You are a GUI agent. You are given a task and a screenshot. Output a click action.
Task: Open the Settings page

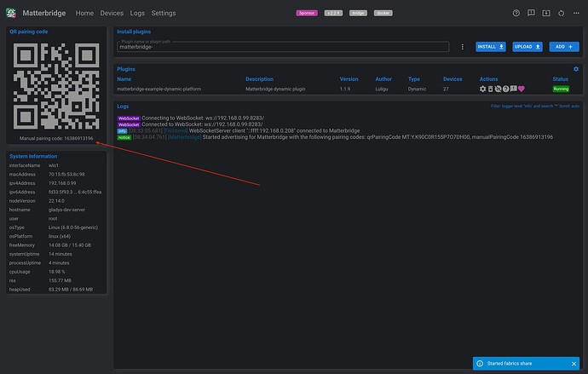pos(163,13)
